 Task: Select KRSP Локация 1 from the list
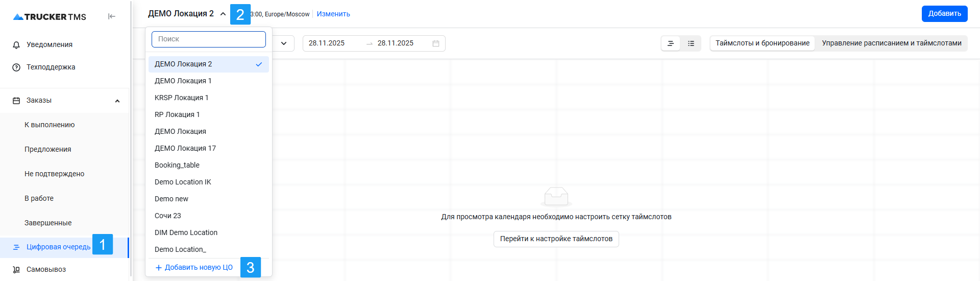[x=182, y=98]
